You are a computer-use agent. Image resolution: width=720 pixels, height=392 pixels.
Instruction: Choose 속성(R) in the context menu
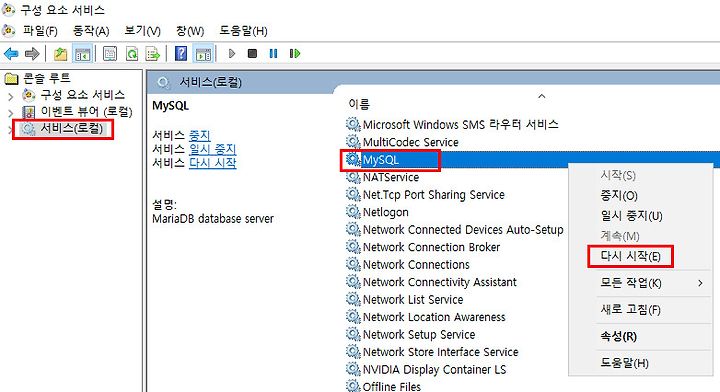(x=641, y=336)
